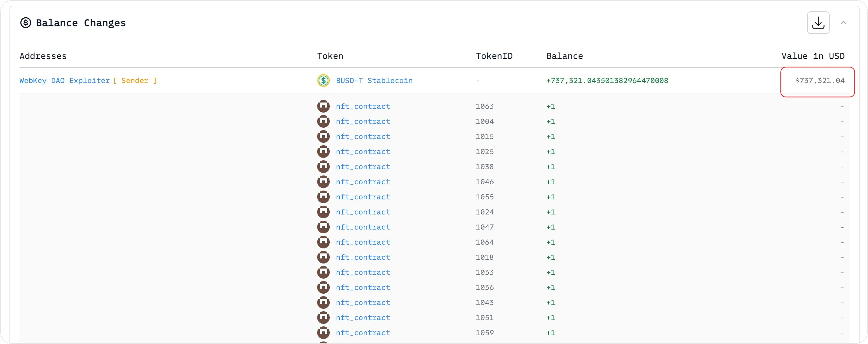Image resolution: width=868 pixels, height=344 pixels.
Task: Select TokenID value 1063
Action: (x=485, y=106)
